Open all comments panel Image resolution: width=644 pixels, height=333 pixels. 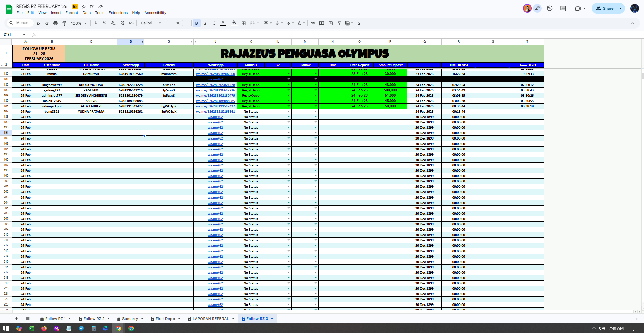pyautogui.click(x=563, y=8)
